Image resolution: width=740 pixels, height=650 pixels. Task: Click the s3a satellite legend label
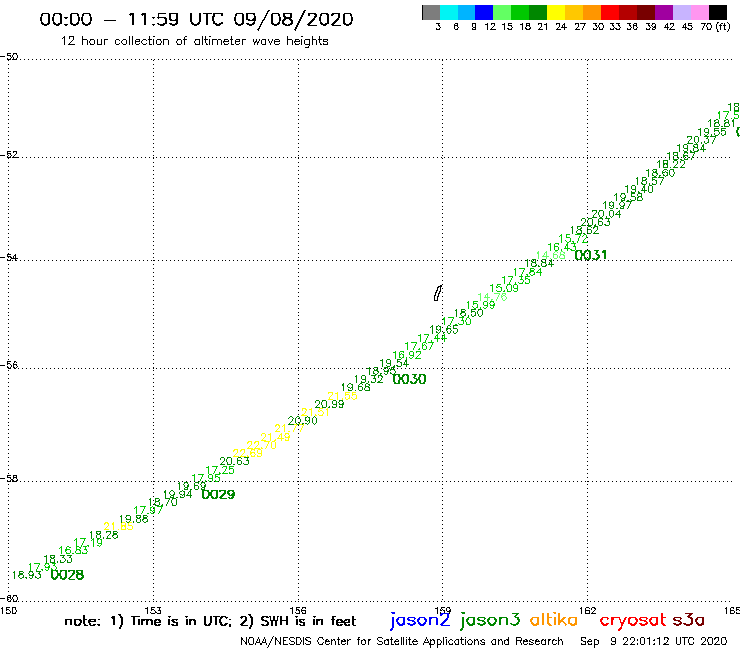pyautogui.click(x=689, y=620)
